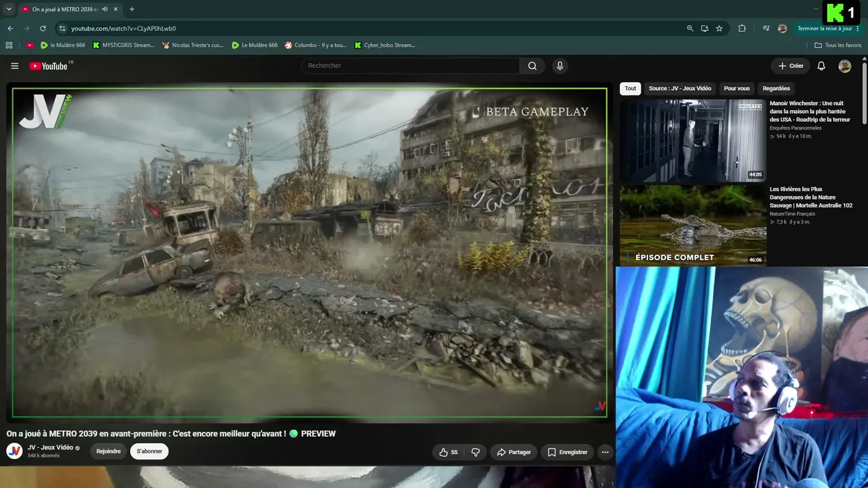Image resolution: width=868 pixels, height=488 pixels.
Task: Install app icon in the address bar
Action: tap(705, 28)
